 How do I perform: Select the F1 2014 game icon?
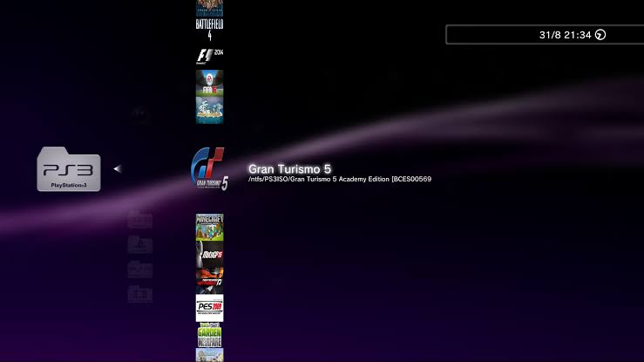point(209,57)
